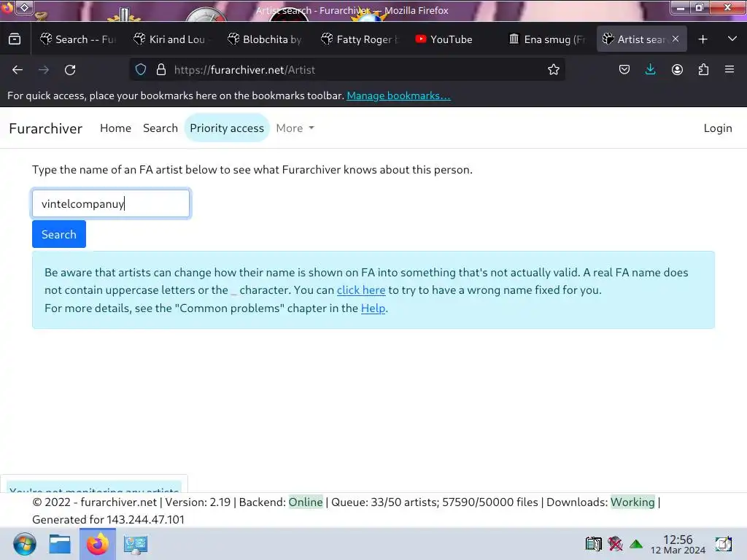This screenshot has width=747, height=560.
Task: Open the system monitor taskbar icon
Action: coord(135,544)
